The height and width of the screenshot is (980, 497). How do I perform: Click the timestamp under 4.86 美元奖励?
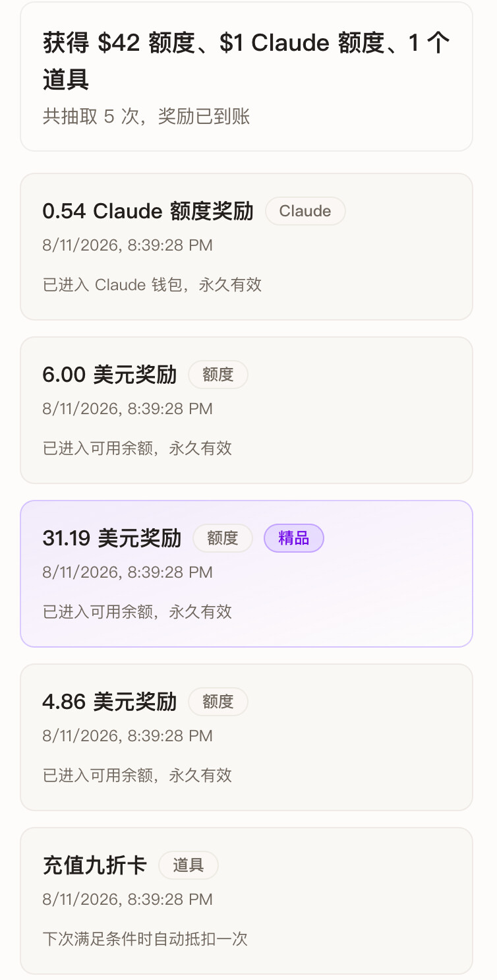128,736
